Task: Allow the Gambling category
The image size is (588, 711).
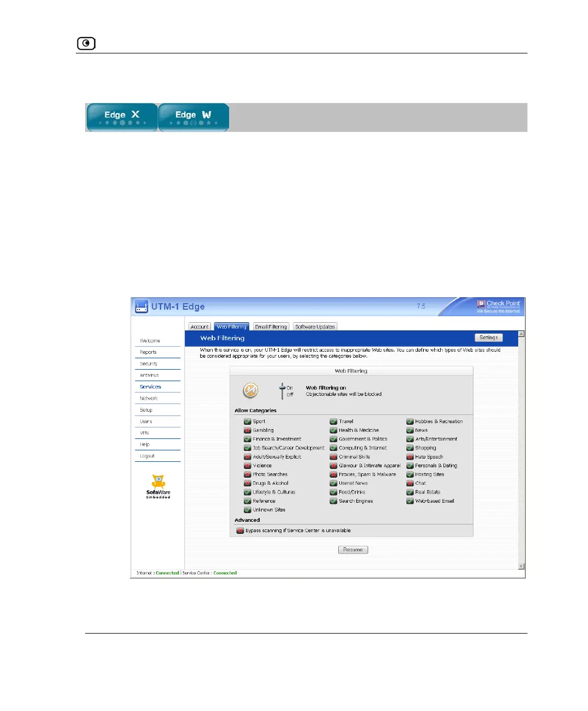Action: [x=247, y=430]
